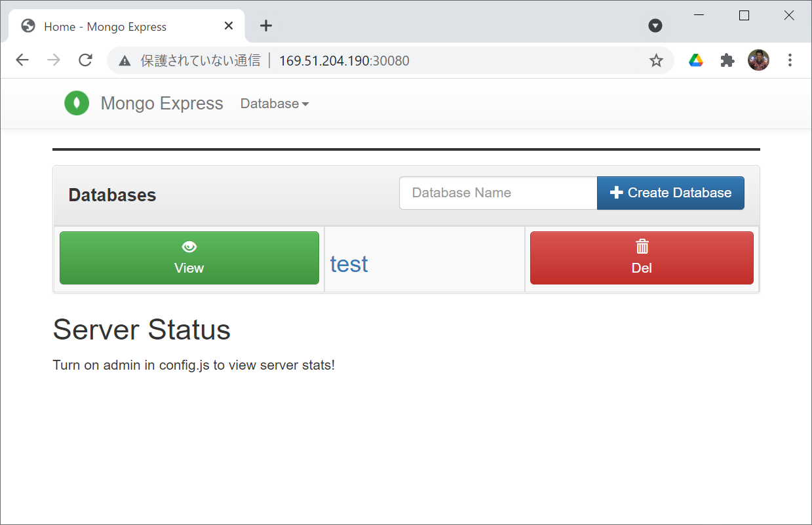Screen dimensions: 812x525
Task: Open the Database dropdown menu
Action: click(x=275, y=104)
